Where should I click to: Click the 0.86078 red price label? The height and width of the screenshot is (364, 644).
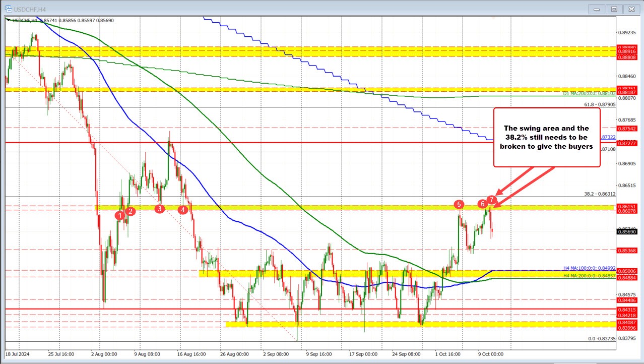click(x=628, y=211)
